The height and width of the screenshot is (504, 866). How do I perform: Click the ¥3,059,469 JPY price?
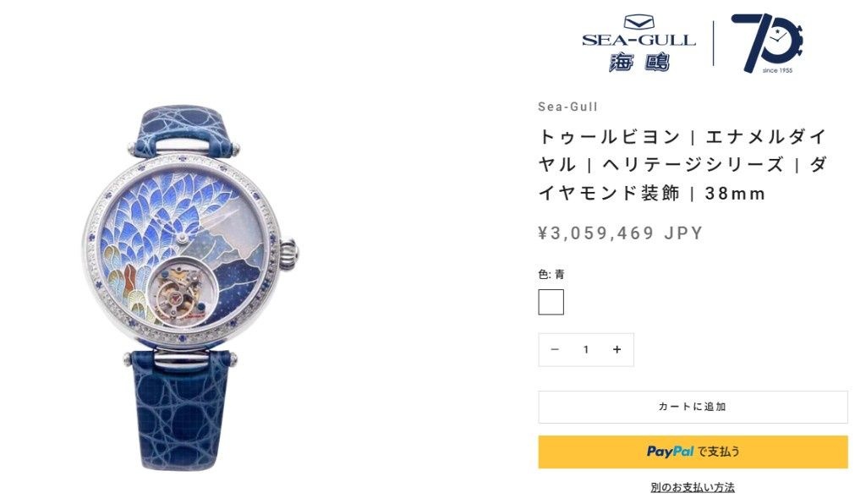(620, 233)
